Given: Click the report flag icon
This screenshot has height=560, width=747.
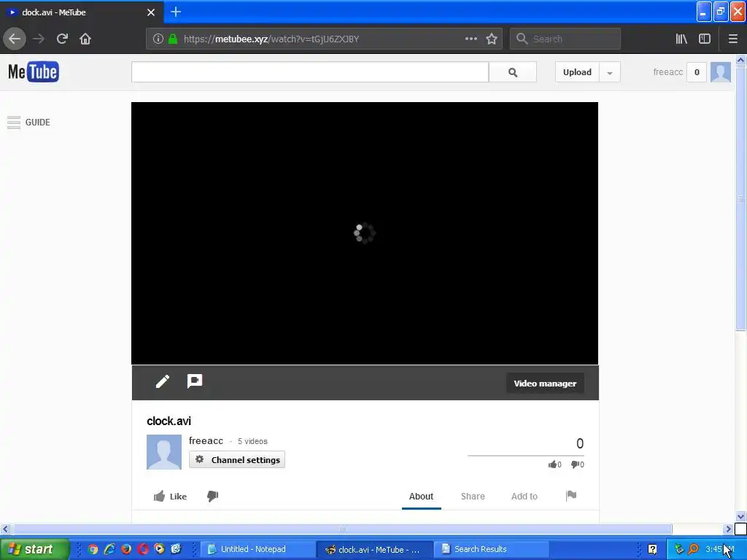Looking at the screenshot, I should pyautogui.click(x=571, y=496).
